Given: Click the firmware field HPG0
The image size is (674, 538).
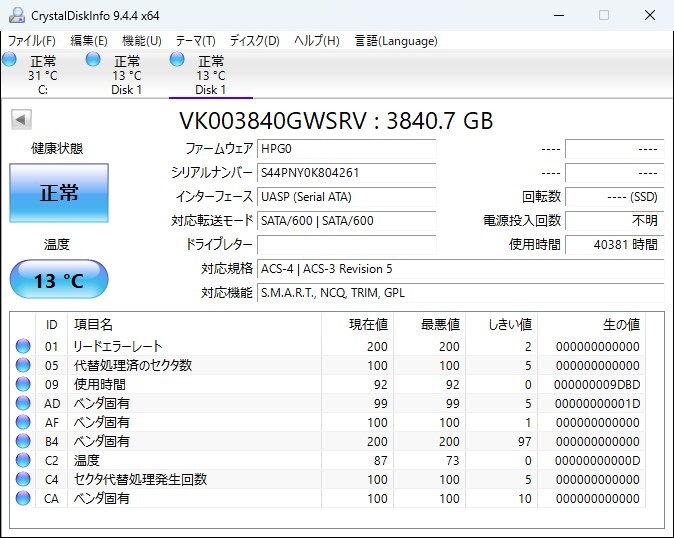Looking at the screenshot, I should [346, 149].
